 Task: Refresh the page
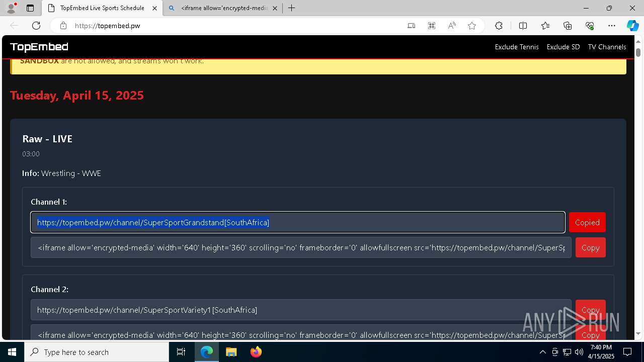36,26
